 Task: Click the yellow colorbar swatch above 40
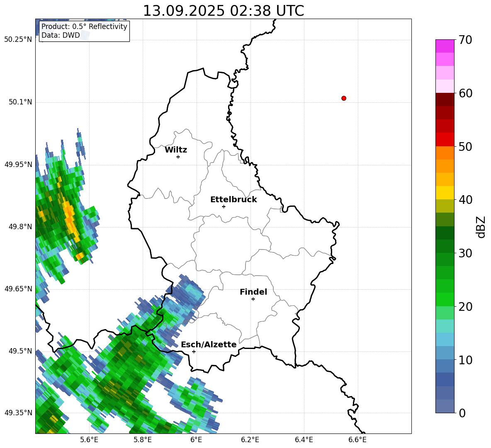click(x=445, y=193)
